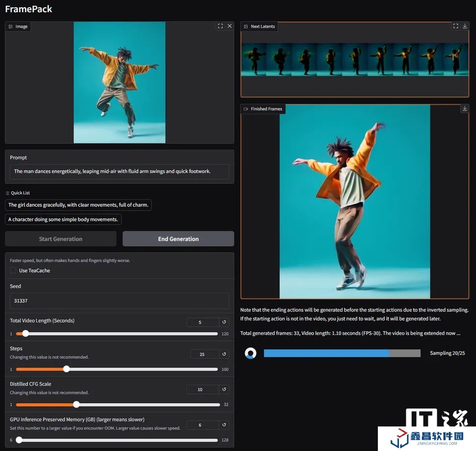Click the Steps slider handle

pyautogui.click(x=66, y=369)
